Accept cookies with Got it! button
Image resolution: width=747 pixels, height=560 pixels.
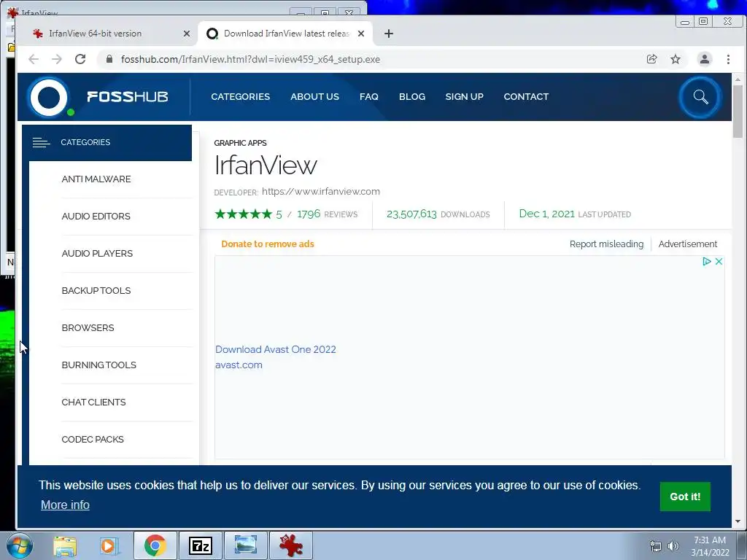685,497
